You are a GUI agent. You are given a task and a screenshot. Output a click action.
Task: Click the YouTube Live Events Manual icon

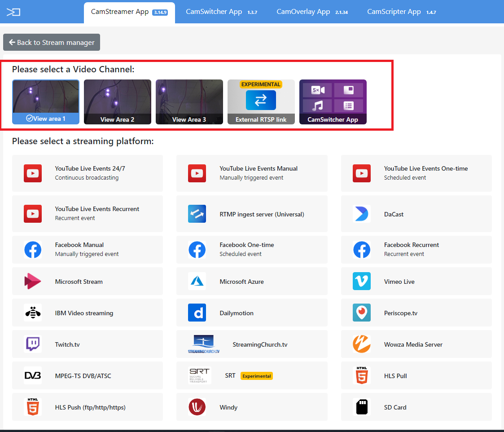click(197, 173)
